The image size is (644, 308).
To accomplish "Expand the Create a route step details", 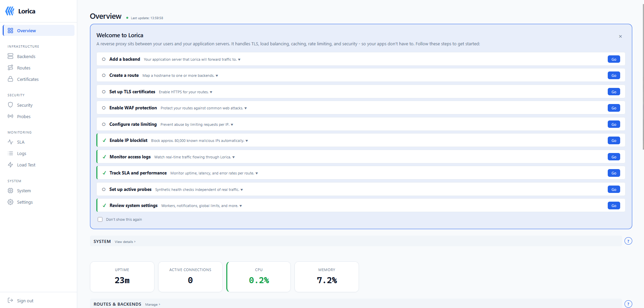I will (x=217, y=76).
